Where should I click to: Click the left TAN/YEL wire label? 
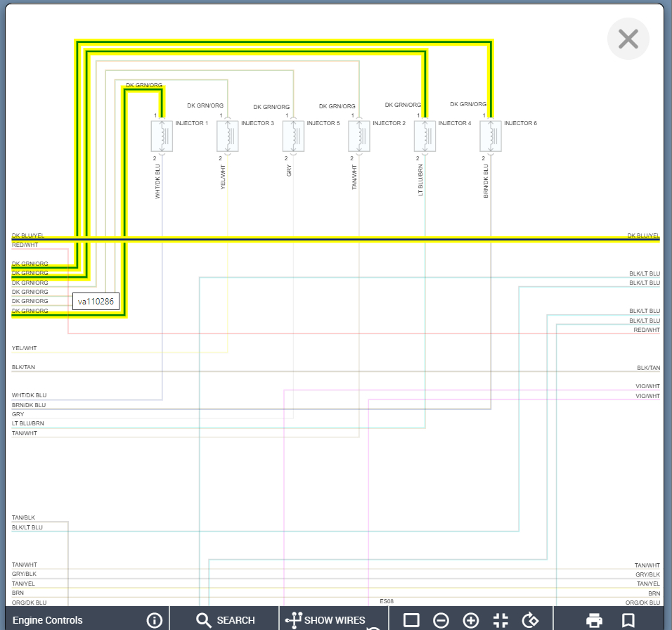[24, 584]
